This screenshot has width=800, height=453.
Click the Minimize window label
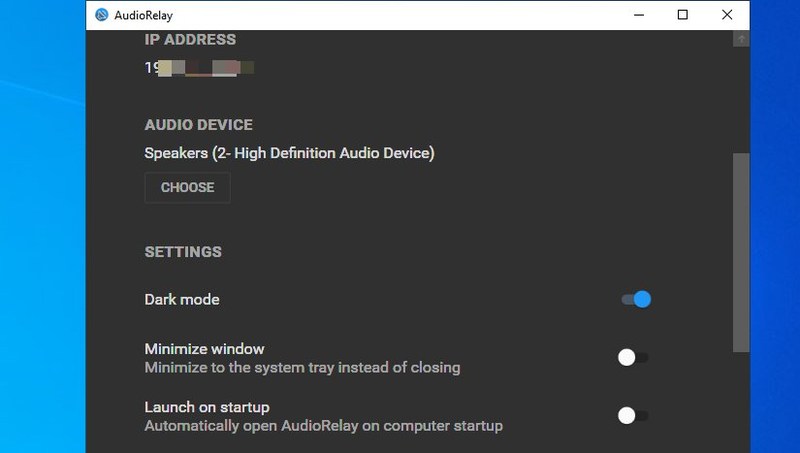pyautogui.click(x=204, y=349)
